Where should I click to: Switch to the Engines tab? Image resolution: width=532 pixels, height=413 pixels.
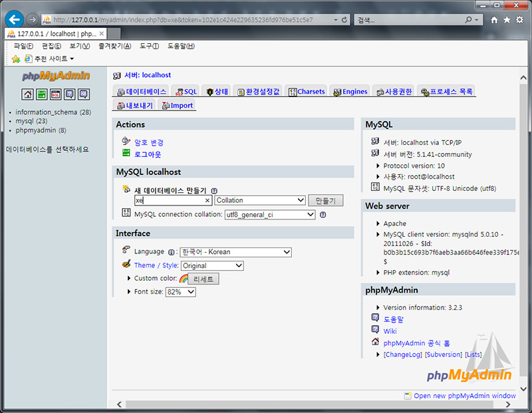(350, 92)
